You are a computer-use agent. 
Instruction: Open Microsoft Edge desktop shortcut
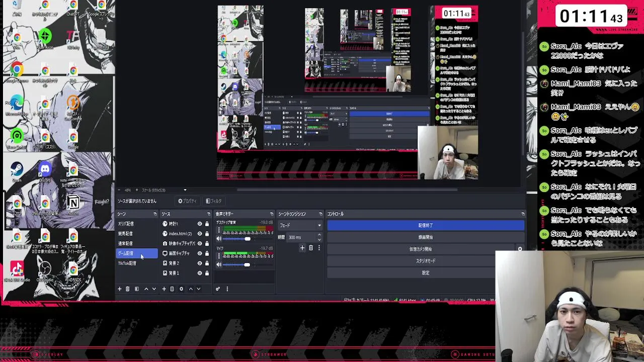[17, 105]
